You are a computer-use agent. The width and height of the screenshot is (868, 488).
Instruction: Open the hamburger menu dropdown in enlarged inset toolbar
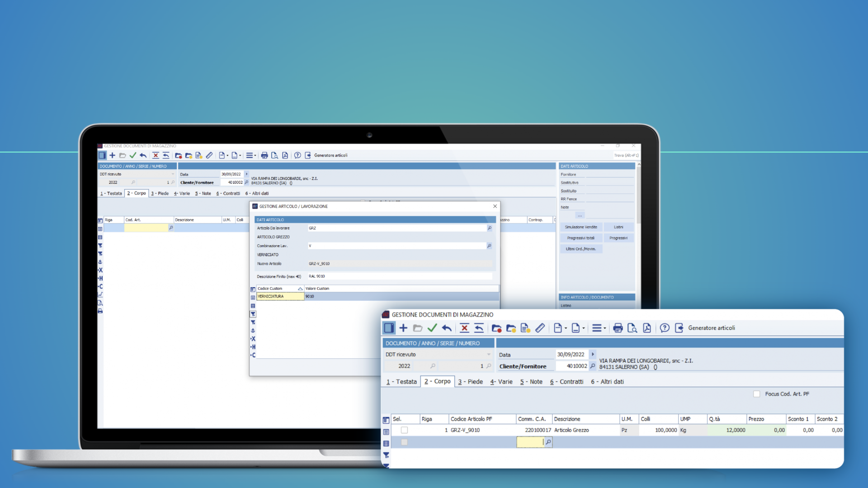pyautogui.click(x=599, y=328)
